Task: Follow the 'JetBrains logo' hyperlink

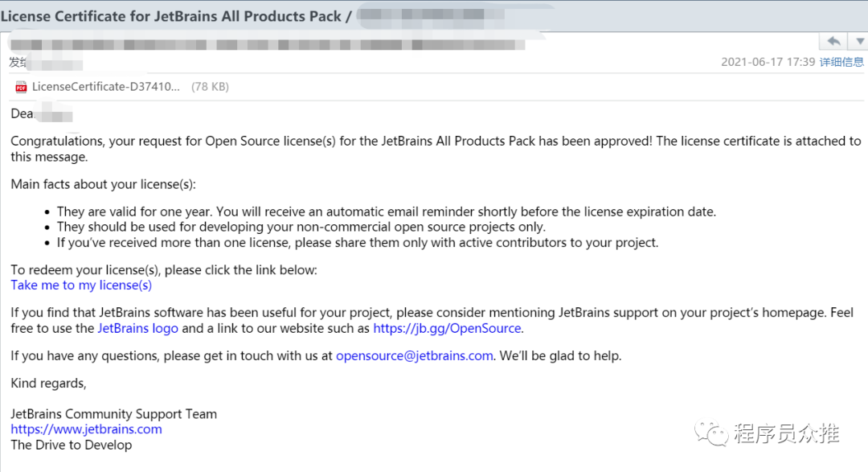Action: click(137, 328)
